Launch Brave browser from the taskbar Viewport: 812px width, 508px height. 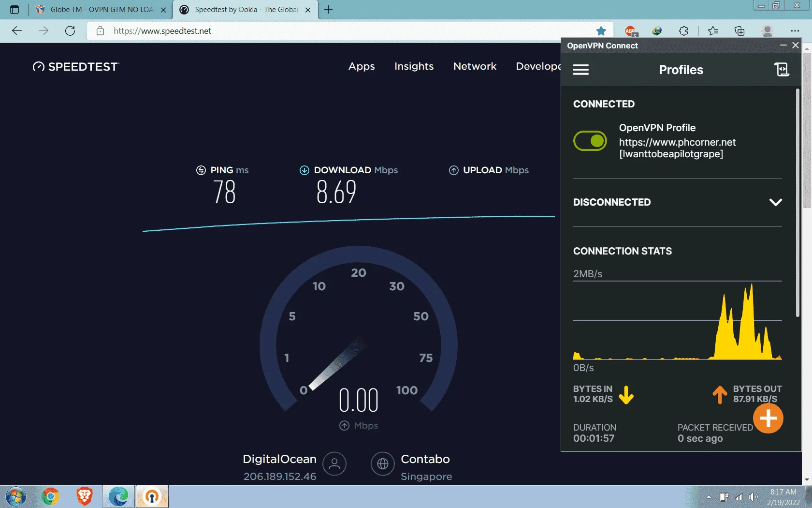(x=84, y=497)
